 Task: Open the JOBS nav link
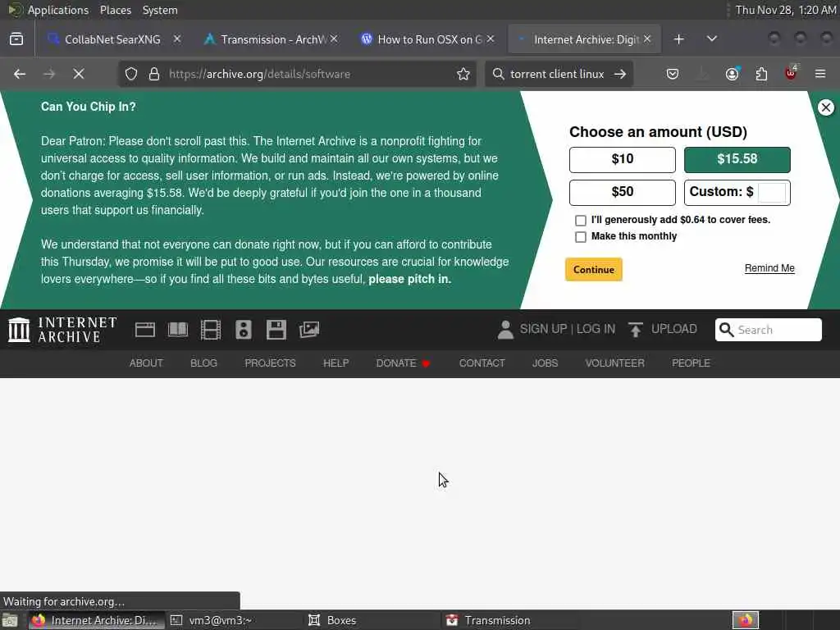545,363
